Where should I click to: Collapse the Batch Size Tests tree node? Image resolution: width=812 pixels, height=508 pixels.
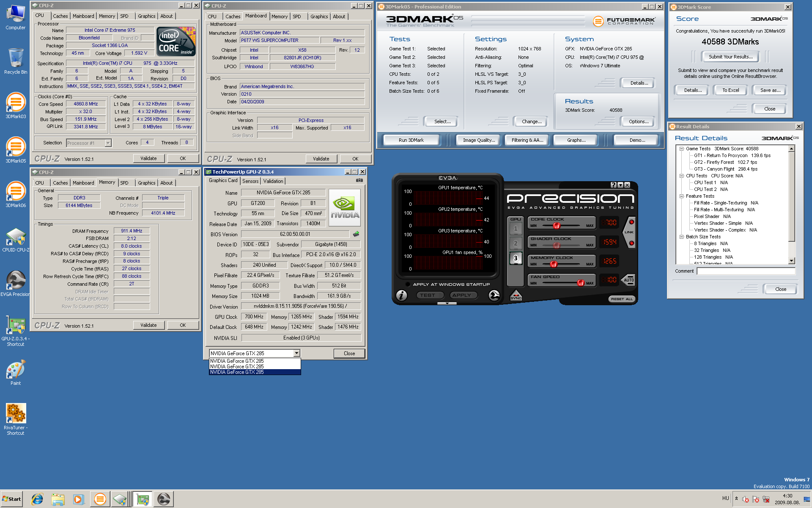[x=681, y=237]
